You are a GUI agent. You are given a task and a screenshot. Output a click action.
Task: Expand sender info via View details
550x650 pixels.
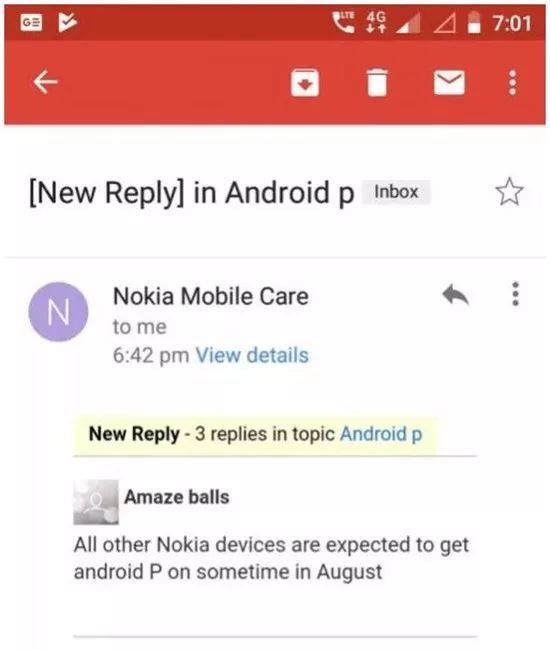tap(252, 355)
